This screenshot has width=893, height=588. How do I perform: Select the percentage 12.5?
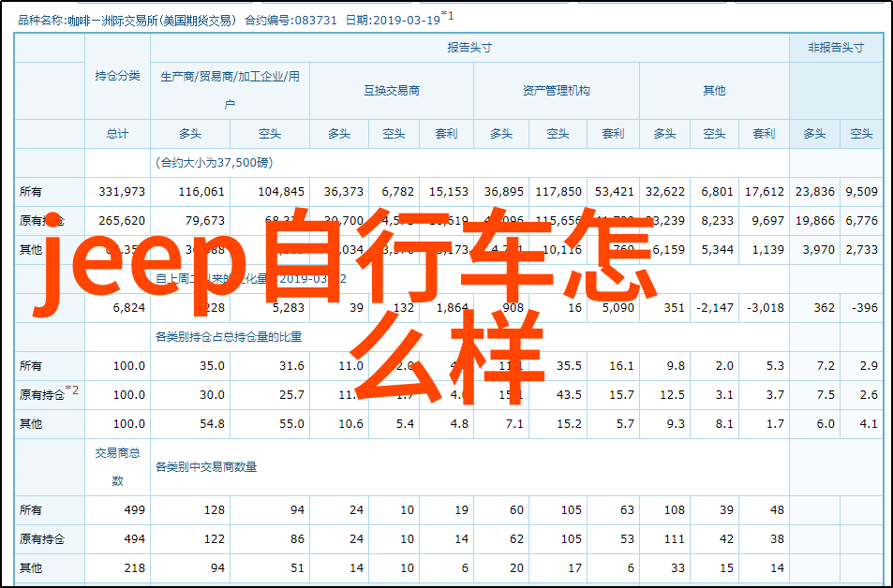click(x=672, y=395)
